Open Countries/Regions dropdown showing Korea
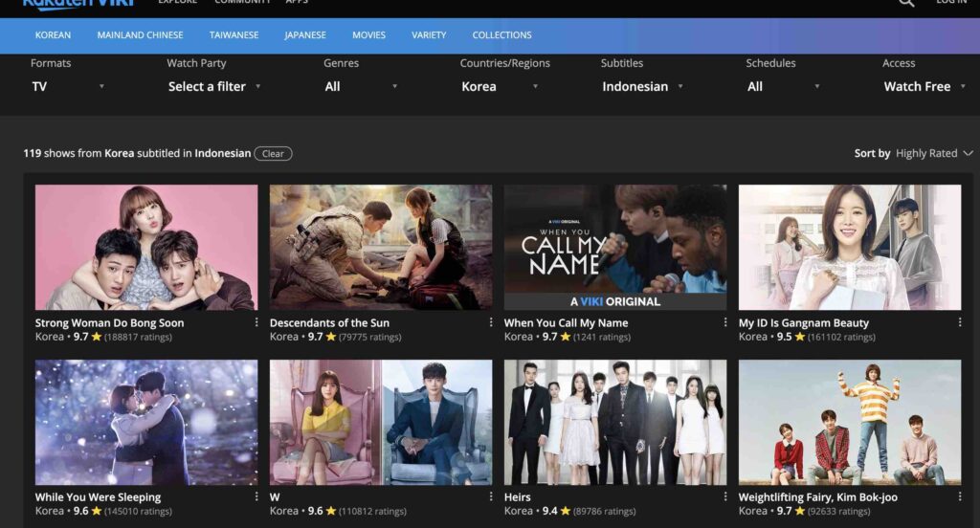Viewport: 980px width, 528px height. tap(500, 86)
